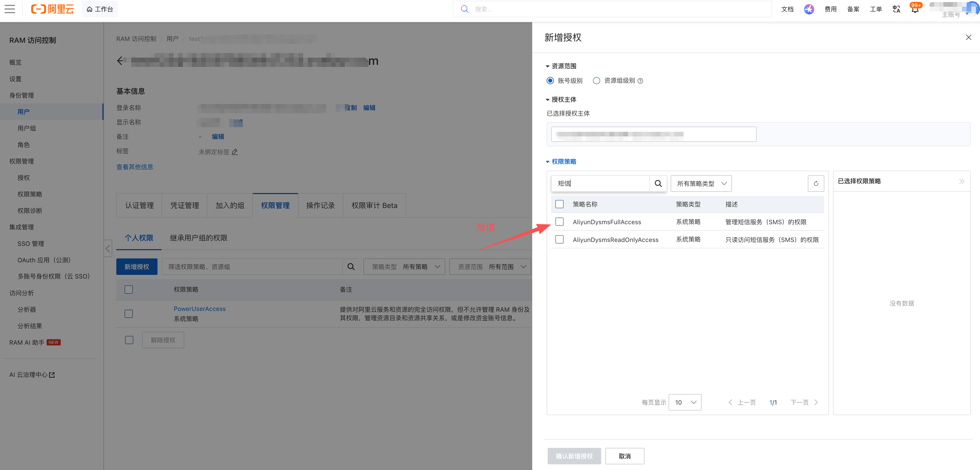Collapse the left sidebar handle
980x470 pixels.
[108, 248]
